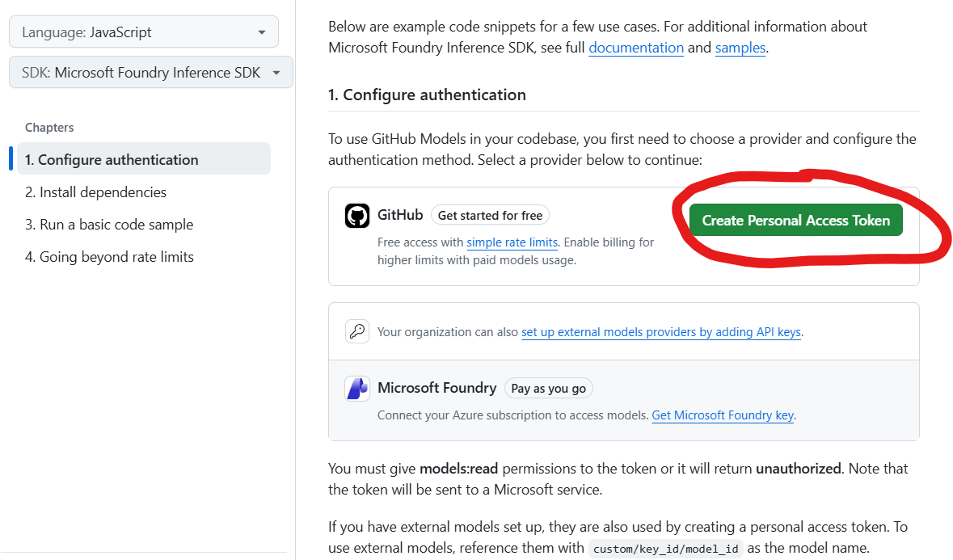Expand the SDK: Microsoft Foundry Inference SDK dropdown

point(150,72)
